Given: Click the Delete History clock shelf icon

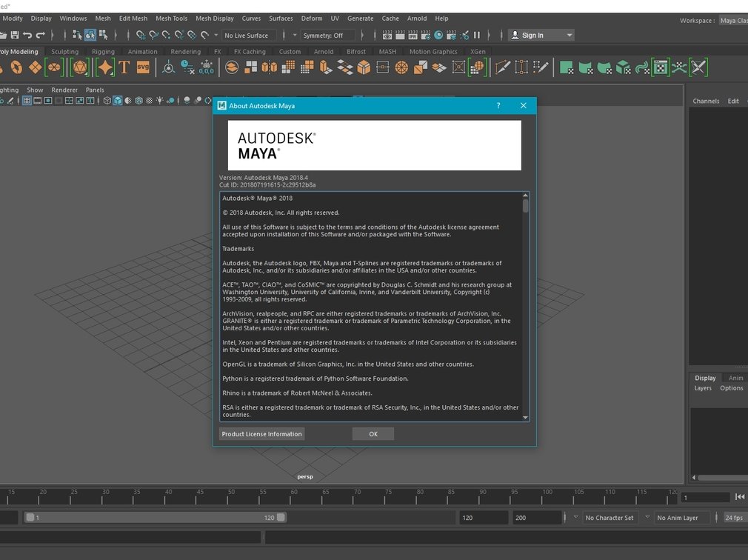Looking at the screenshot, I should pos(187,67).
